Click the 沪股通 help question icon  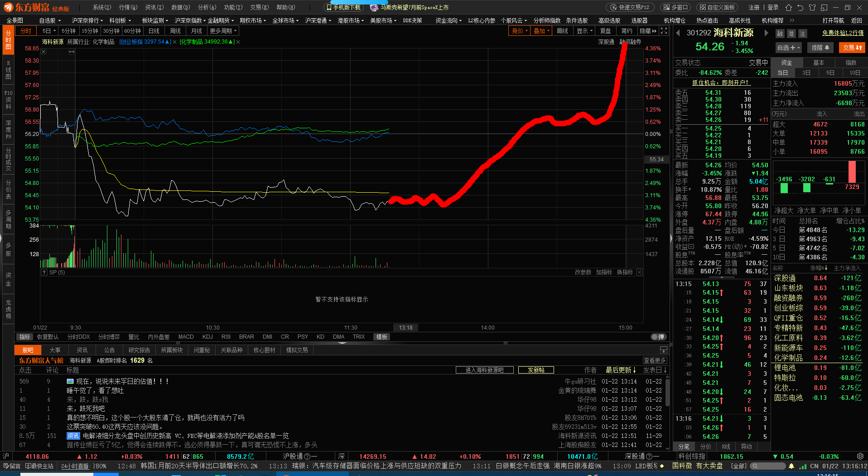click(307, 457)
